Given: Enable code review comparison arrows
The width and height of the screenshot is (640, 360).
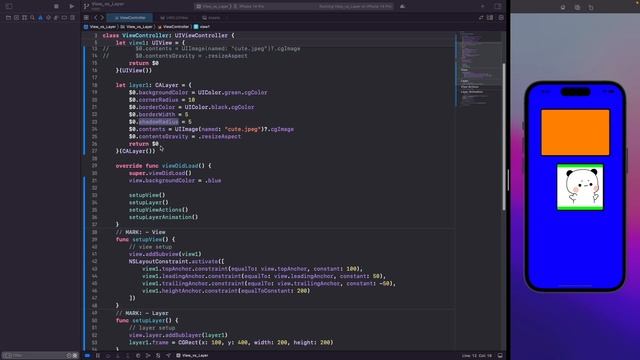Looking at the screenshot, I should click(x=481, y=18).
